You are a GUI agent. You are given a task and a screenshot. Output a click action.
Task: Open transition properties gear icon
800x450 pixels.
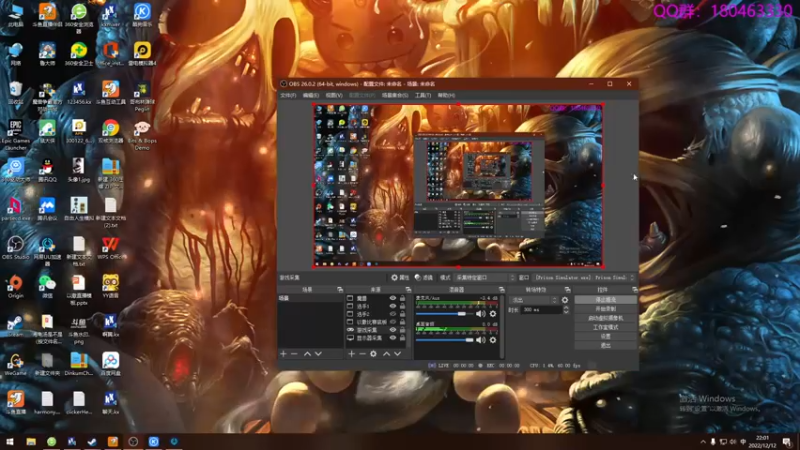click(x=565, y=300)
